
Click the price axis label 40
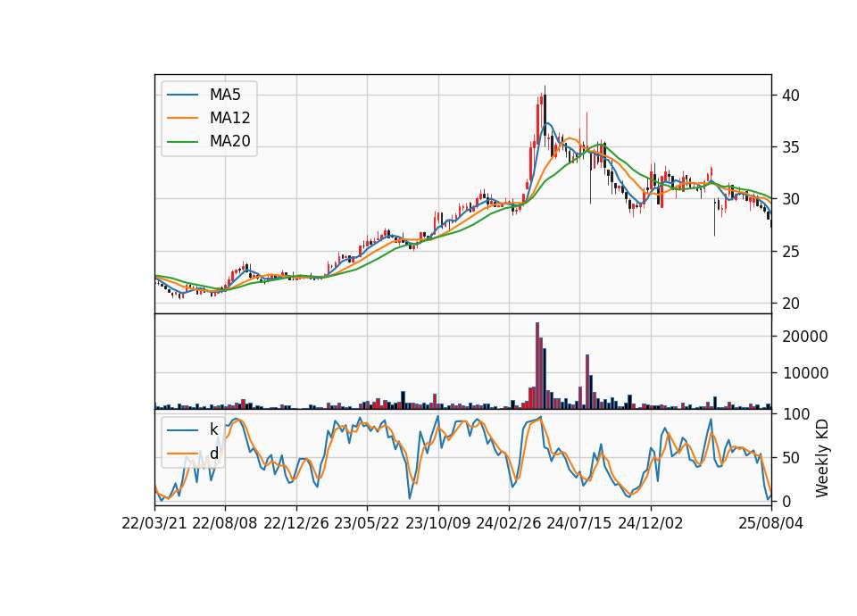click(791, 96)
